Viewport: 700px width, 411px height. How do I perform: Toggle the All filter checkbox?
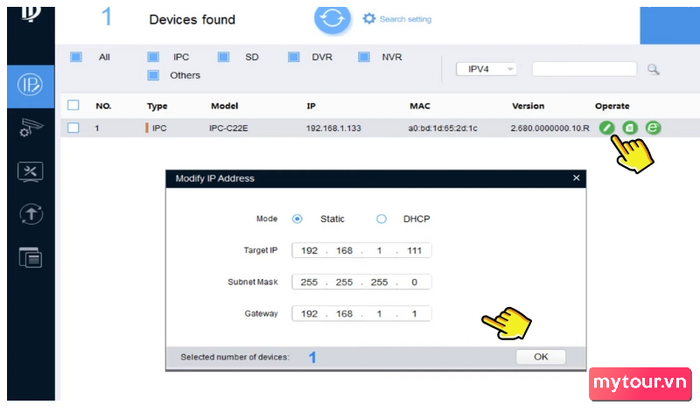point(76,57)
